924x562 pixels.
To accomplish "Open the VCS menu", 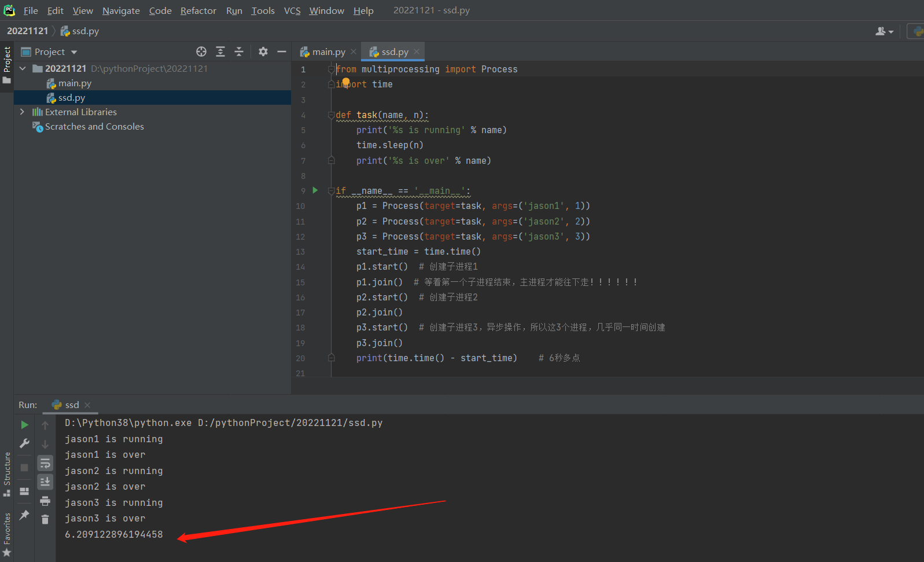I will 292,10.
